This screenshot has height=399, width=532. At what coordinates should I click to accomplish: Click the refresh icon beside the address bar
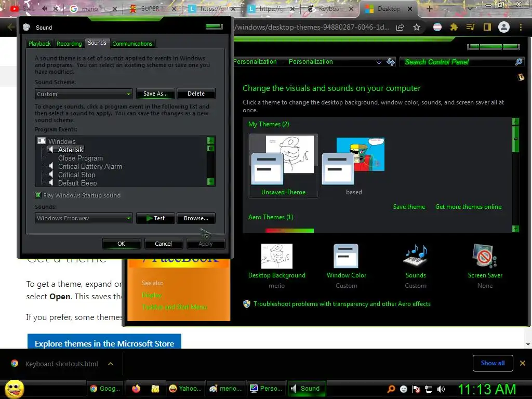pos(391,62)
